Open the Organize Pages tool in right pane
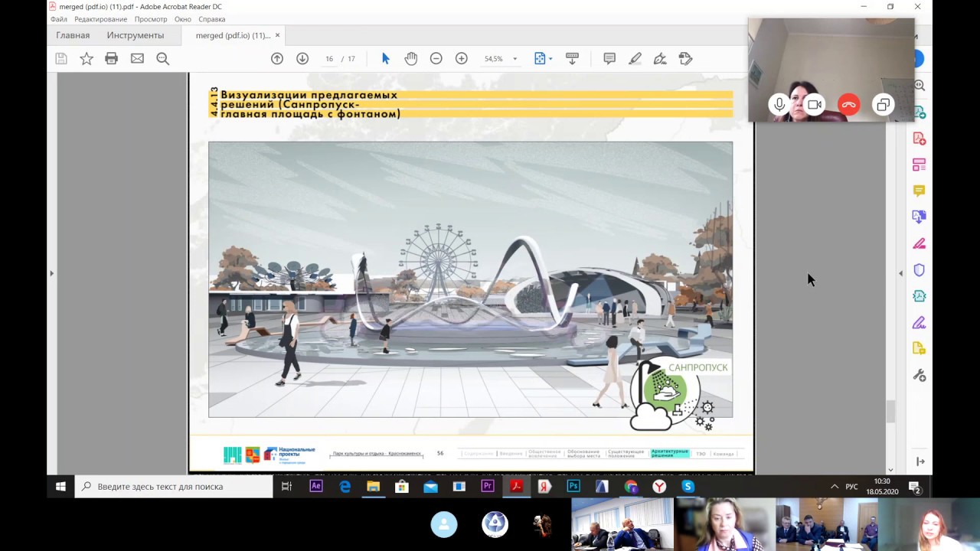Screen dimensions: 980x551 (920, 165)
